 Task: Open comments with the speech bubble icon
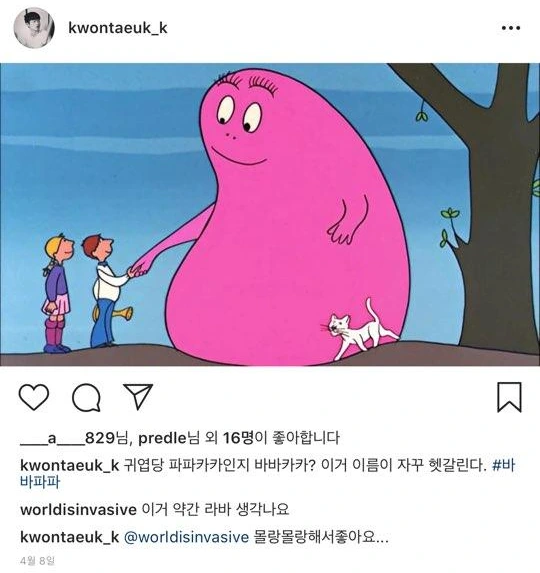pos(86,398)
